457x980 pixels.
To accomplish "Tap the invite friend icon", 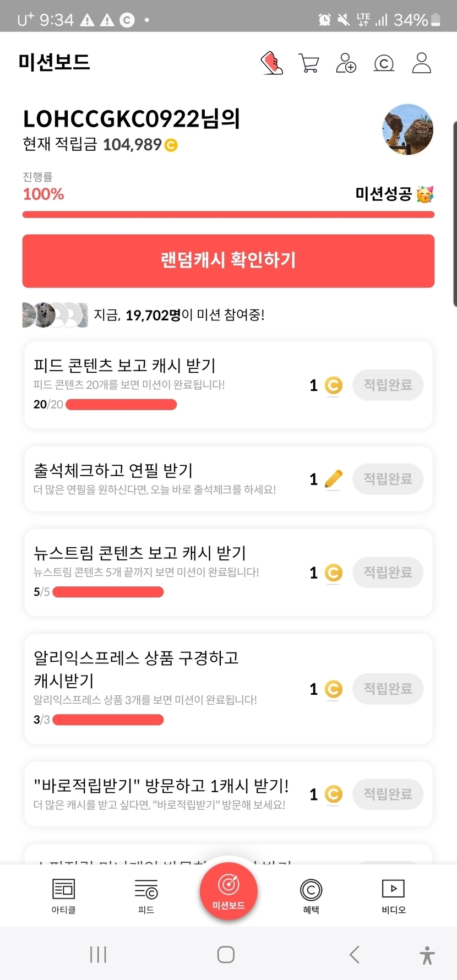I will click(346, 63).
